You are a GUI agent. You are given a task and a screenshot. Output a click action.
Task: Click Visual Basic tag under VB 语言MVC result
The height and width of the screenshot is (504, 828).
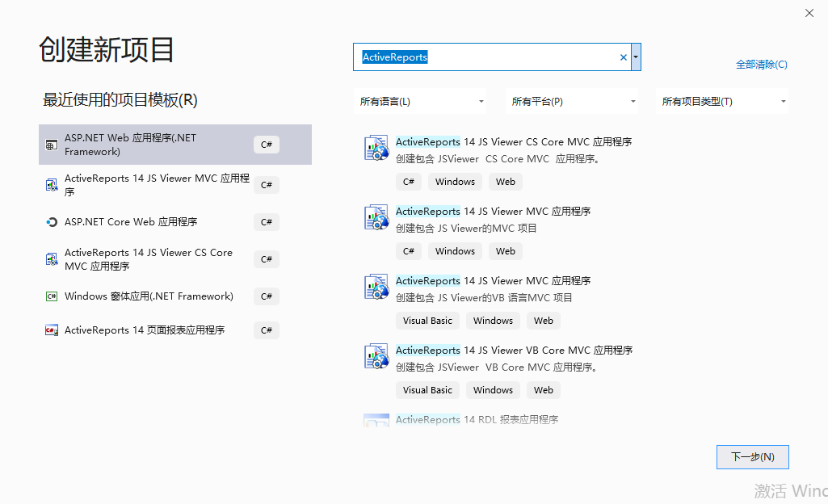click(x=427, y=321)
